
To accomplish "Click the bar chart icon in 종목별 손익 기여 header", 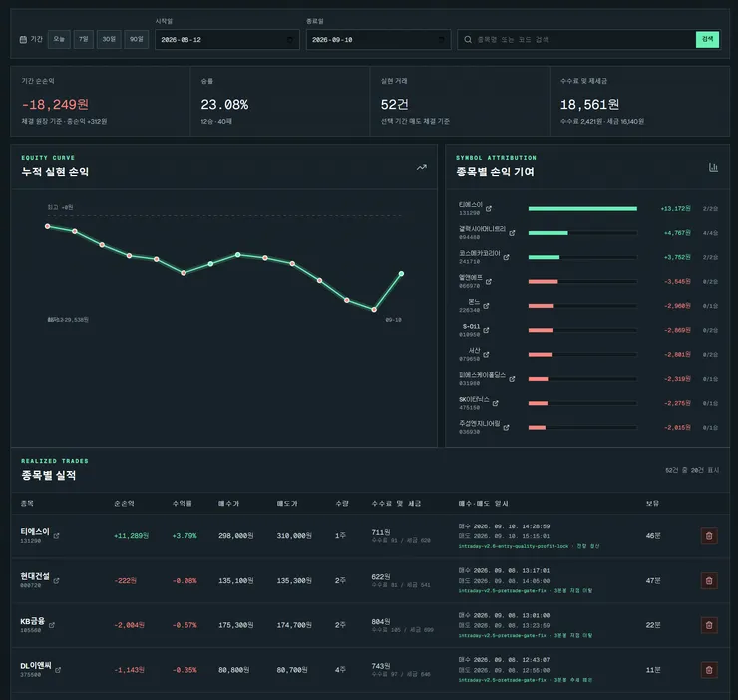I will (713, 167).
